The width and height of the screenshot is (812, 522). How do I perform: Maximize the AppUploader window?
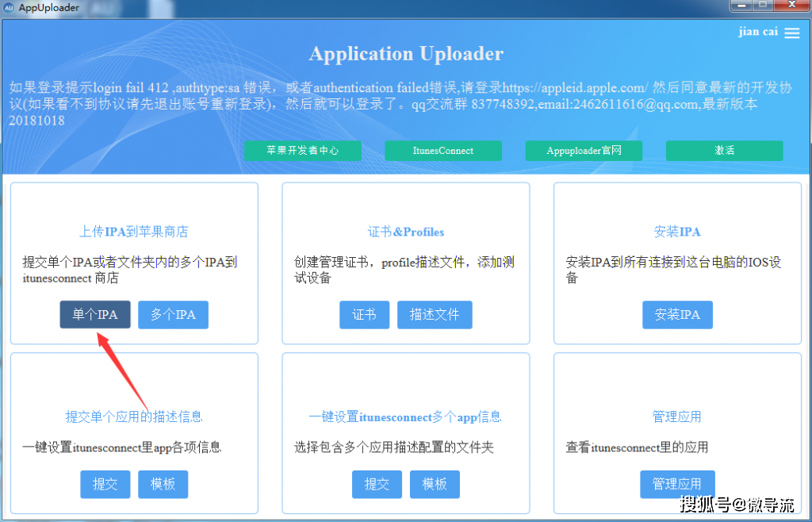(762, 5)
